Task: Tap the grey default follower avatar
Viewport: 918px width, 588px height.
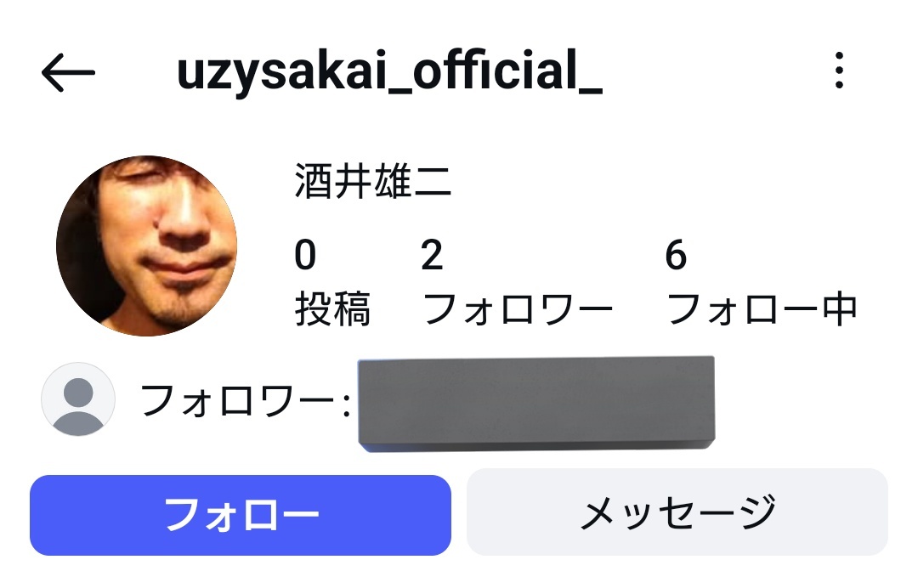Action: point(78,399)
